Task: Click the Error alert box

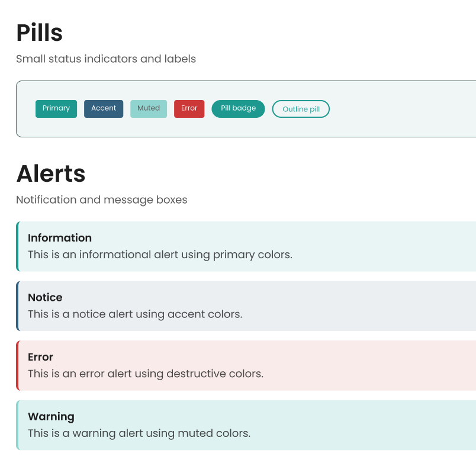Action: pyautogui.click(x=237, y=365)
